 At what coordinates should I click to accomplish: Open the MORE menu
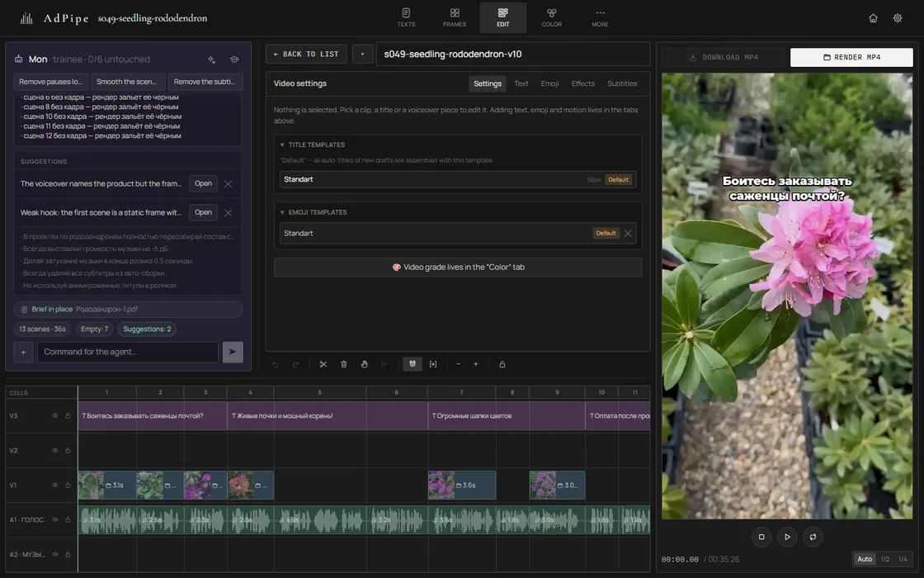tap(600, 17)
